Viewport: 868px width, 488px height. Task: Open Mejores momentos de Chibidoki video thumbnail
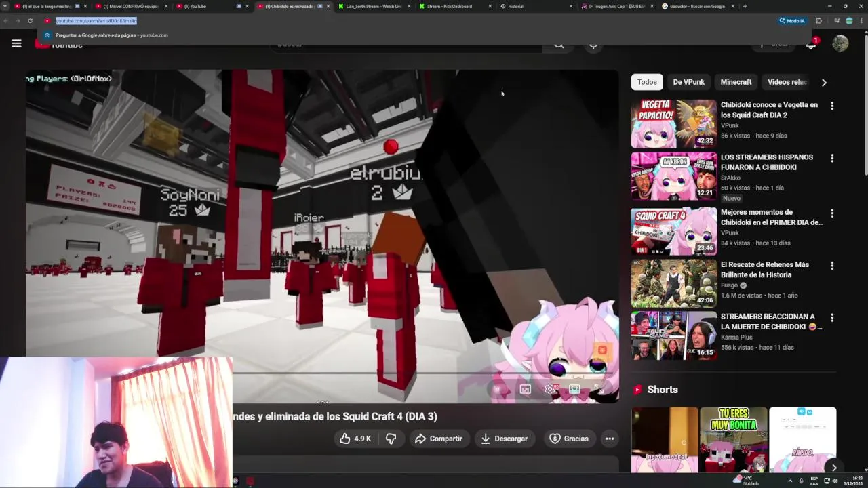[x=673, y=231]
